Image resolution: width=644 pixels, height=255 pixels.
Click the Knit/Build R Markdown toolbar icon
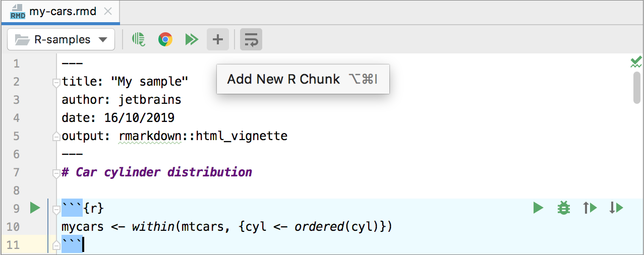(x=139, y=39)
